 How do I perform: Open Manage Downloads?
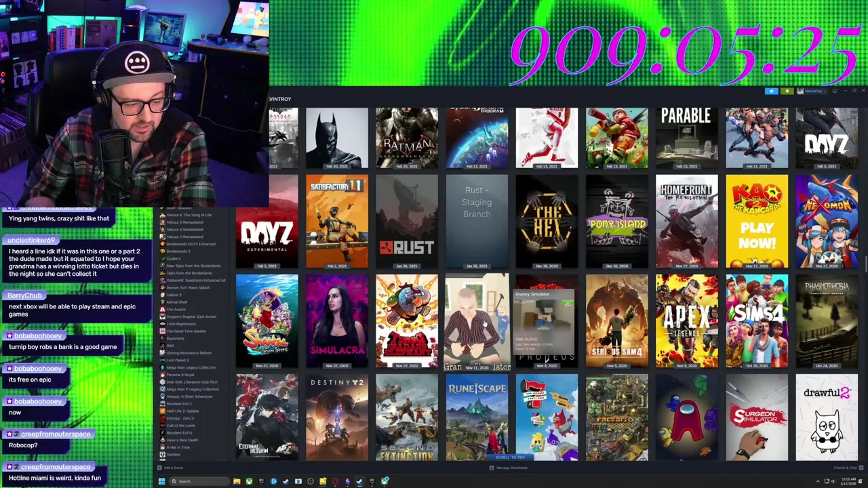(x=508, y=468)
